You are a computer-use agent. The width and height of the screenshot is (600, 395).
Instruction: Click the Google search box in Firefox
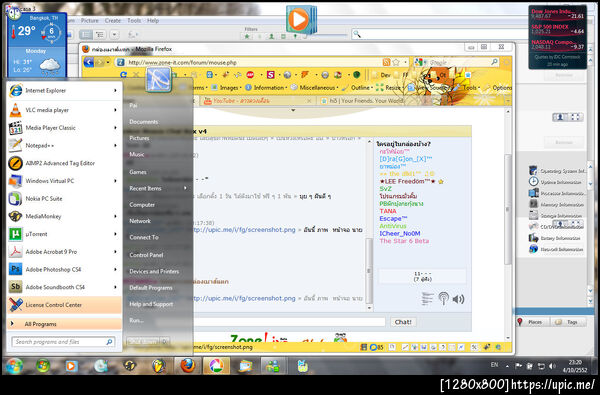pyautogui.click(x=456, y=62)
